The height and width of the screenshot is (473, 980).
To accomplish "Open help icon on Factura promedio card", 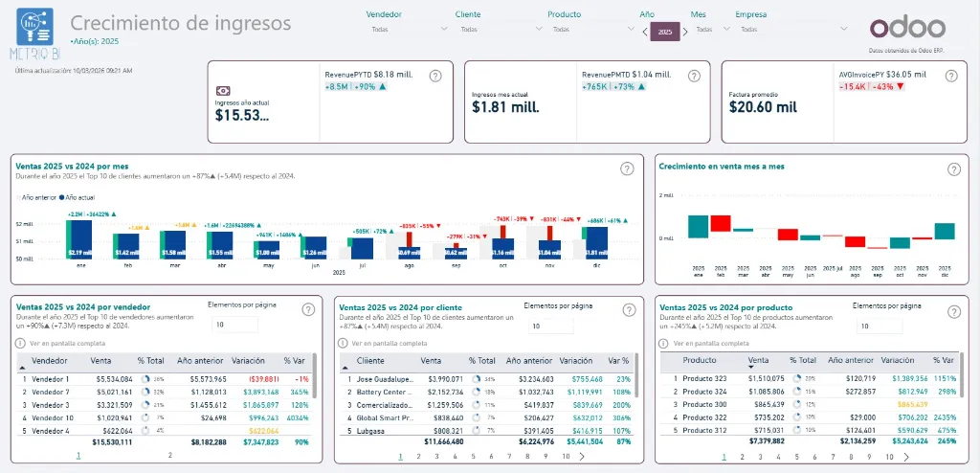I will [950, 76].
